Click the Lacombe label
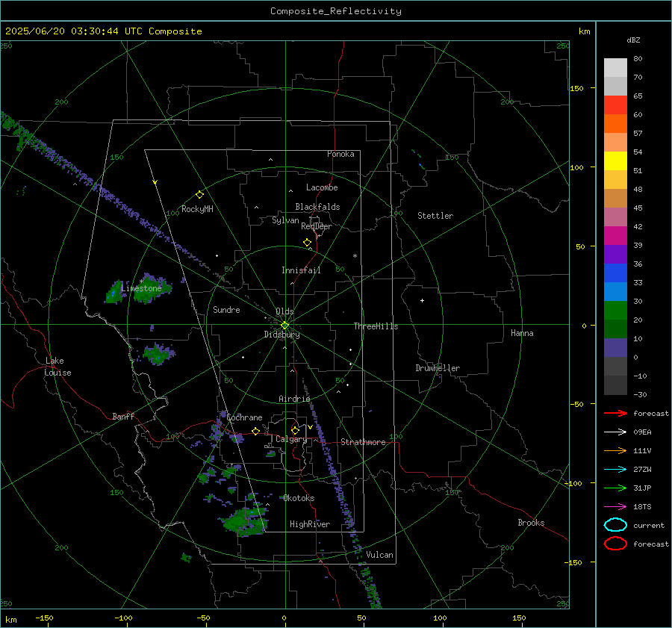Image resolution: width=672 pixels, height=628 pixels. tap(322, 187)
